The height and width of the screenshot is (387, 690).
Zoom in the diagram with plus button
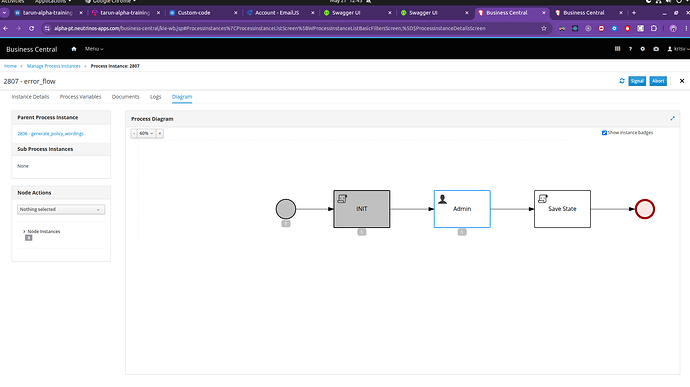point(160,133)
